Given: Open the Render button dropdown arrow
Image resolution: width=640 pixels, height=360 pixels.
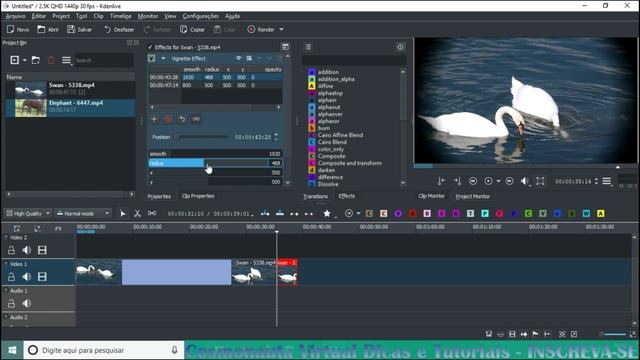Looking at the screenshot, I should [281, 29].
